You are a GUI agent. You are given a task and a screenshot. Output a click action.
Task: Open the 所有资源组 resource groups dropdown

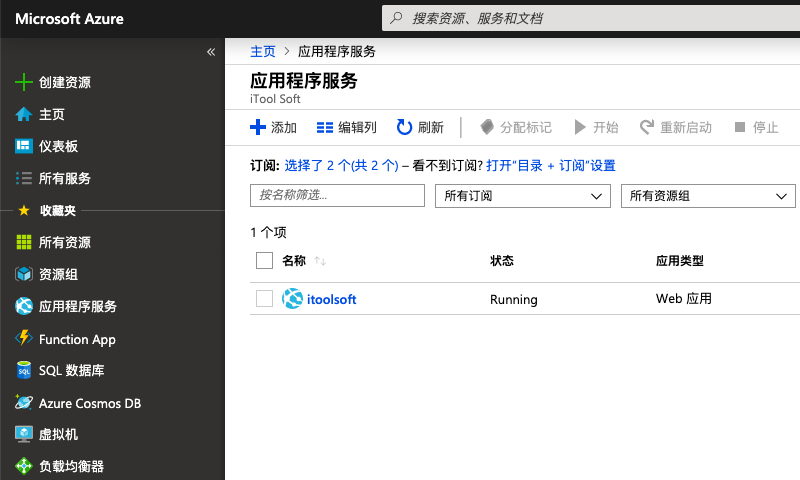coord(708,196)
